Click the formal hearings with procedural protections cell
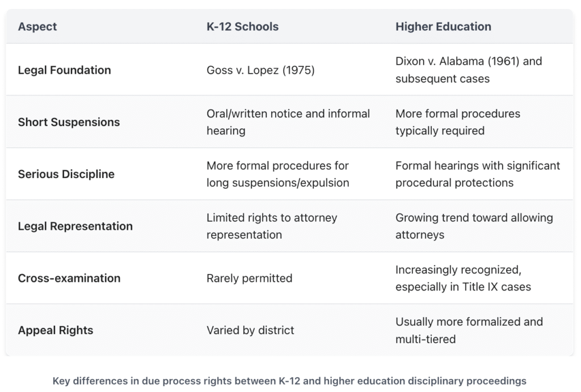The height and width of the screenshot is (392, 581). pos(477,174)
